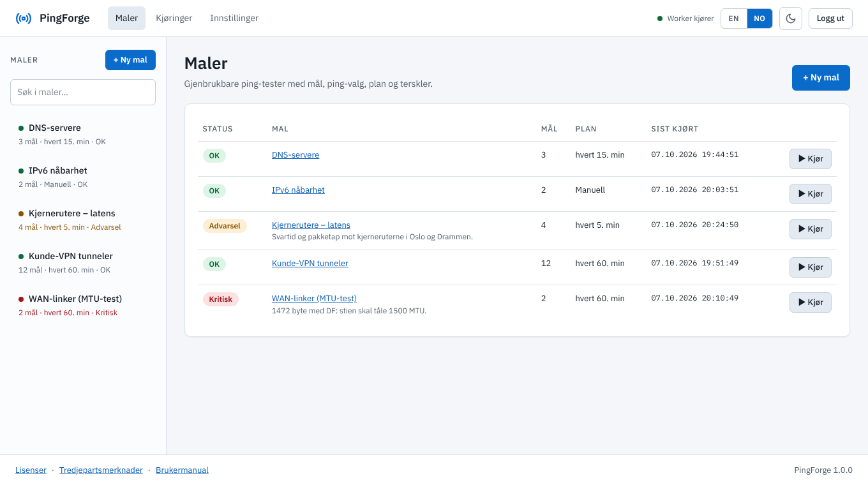The image size is (868, 485).
Task: Click the Advarsel status badge
Action: 225,226
